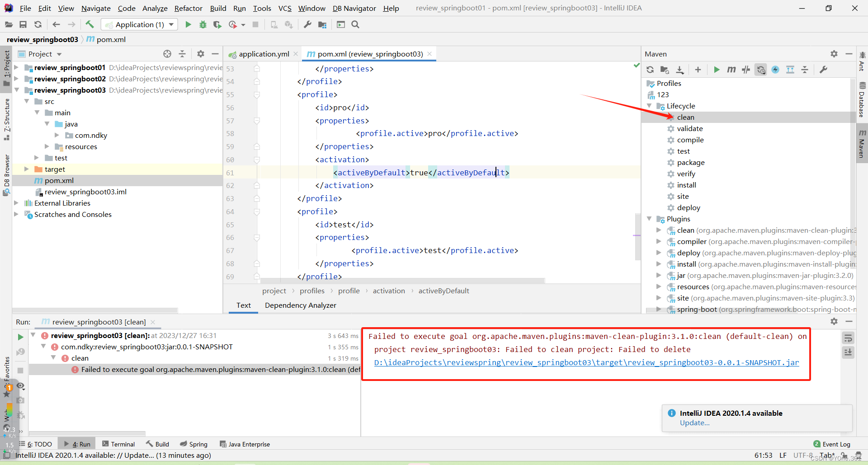Select the deploy lifecycle phase
The width and height of the screenshot is (868, 465).
(x=689, y=207)
